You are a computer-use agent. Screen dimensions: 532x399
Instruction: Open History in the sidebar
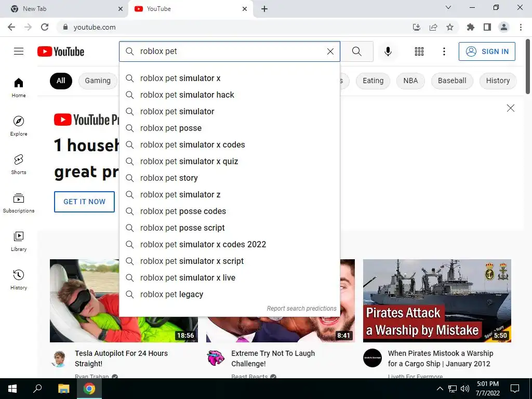[19, 280]
